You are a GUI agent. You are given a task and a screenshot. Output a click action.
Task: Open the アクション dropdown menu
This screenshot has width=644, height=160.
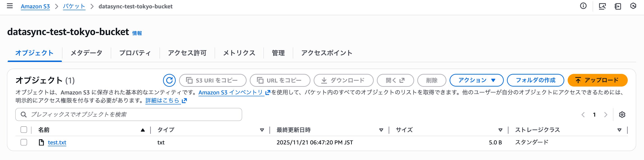(476, 80)
